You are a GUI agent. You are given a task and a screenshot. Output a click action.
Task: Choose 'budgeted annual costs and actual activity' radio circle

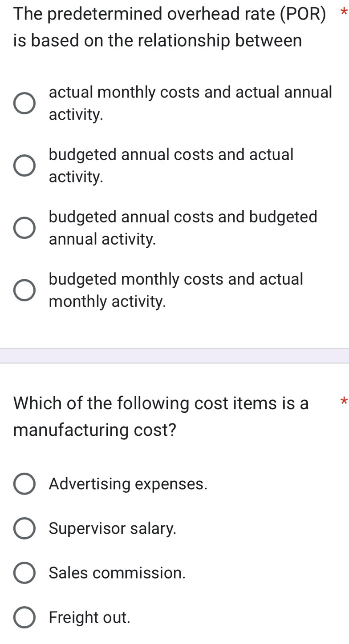point(24,166)
